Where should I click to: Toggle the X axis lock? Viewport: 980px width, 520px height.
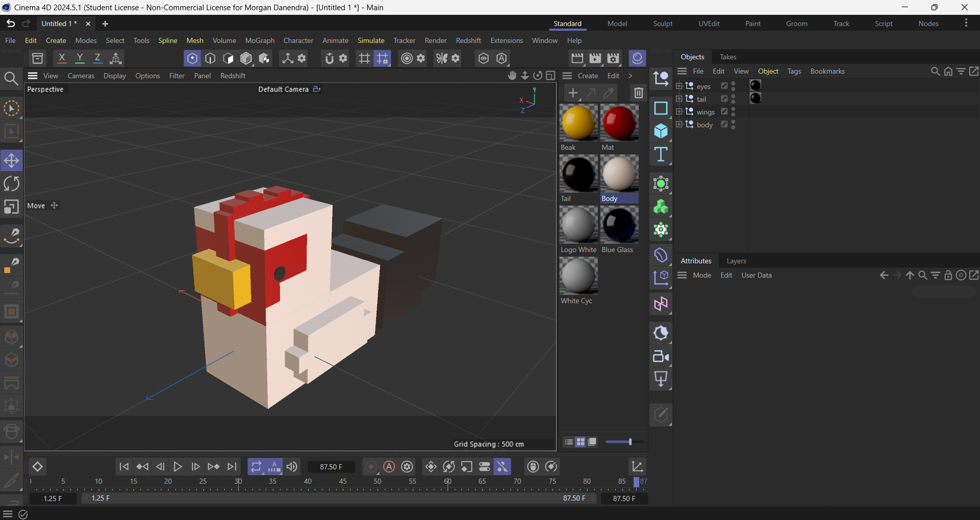(x=62, y=58)
